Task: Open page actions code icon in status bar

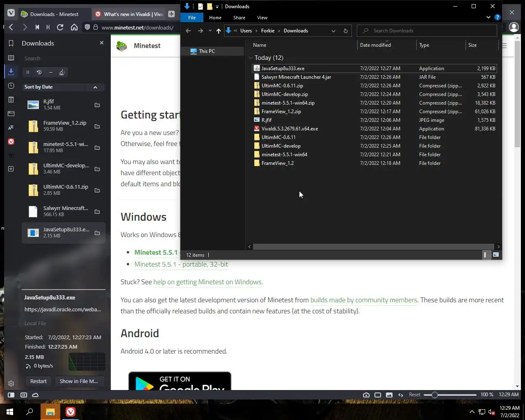Action: coord(401,395)
